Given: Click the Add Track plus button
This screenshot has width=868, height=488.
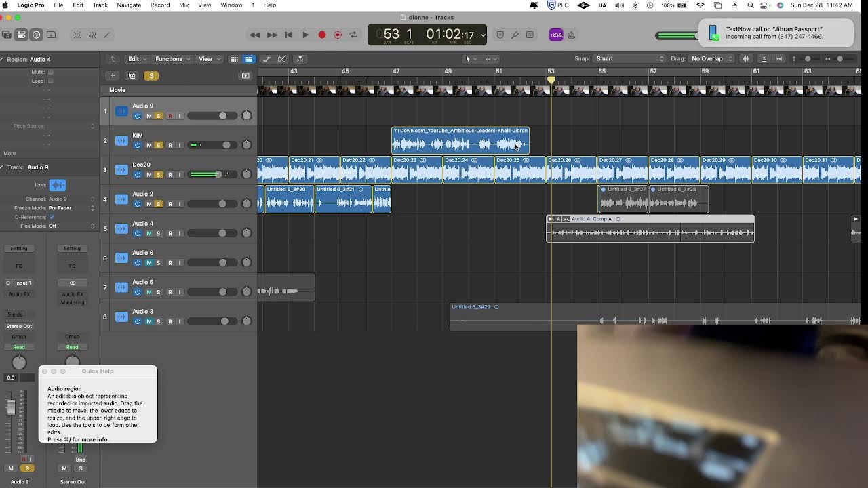Looking at the screenshot, I should click(x=113, y=75).
